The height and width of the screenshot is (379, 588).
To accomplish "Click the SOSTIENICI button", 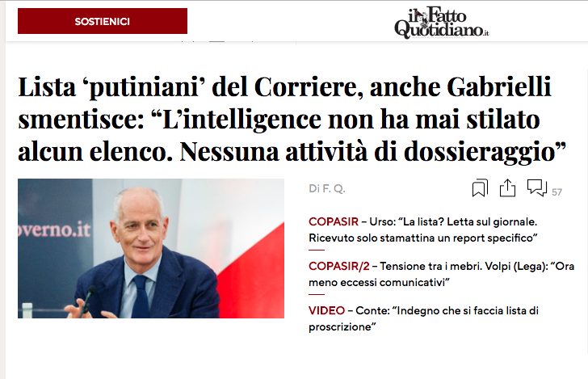I will [x=103, y=21].
